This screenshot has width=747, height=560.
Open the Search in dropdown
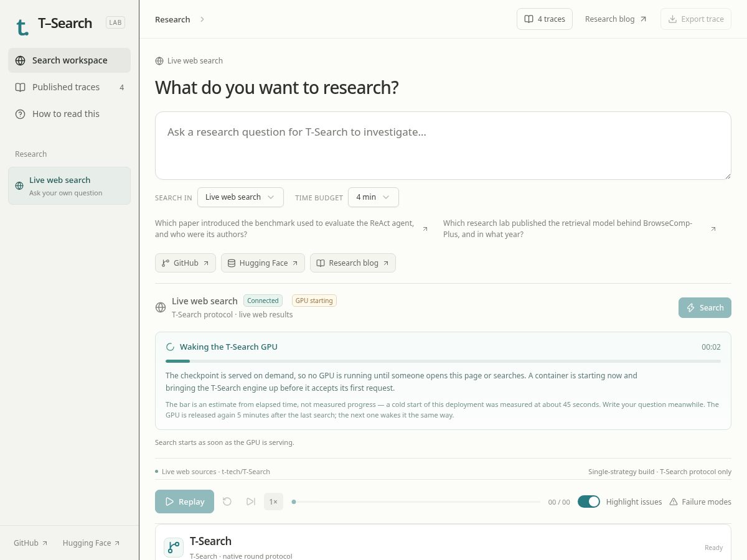(x=240, y=197)
